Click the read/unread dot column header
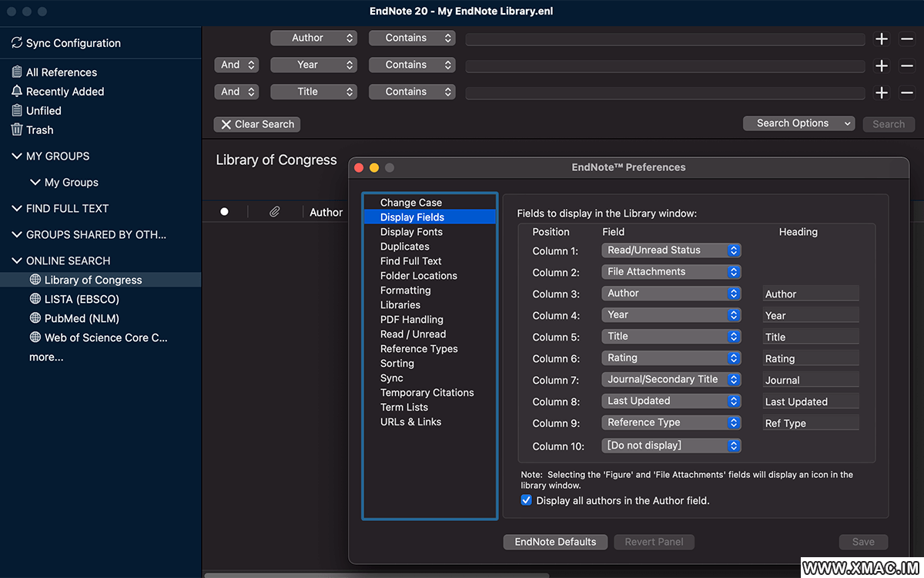The image size is (924, 578). (224, 212)
